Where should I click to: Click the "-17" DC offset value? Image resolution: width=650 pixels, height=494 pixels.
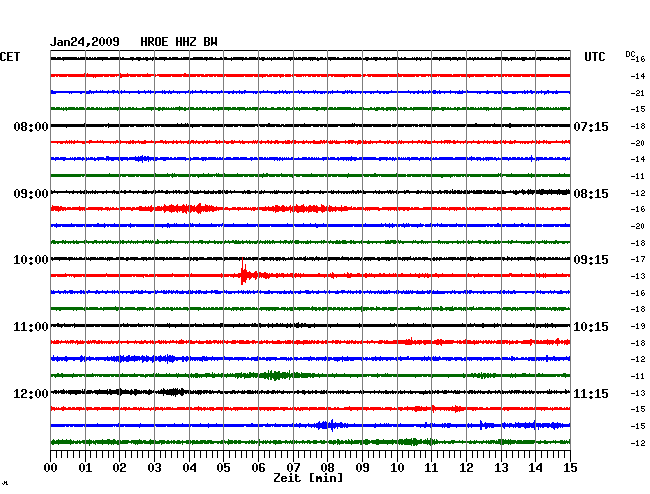(x=638, y=259)
